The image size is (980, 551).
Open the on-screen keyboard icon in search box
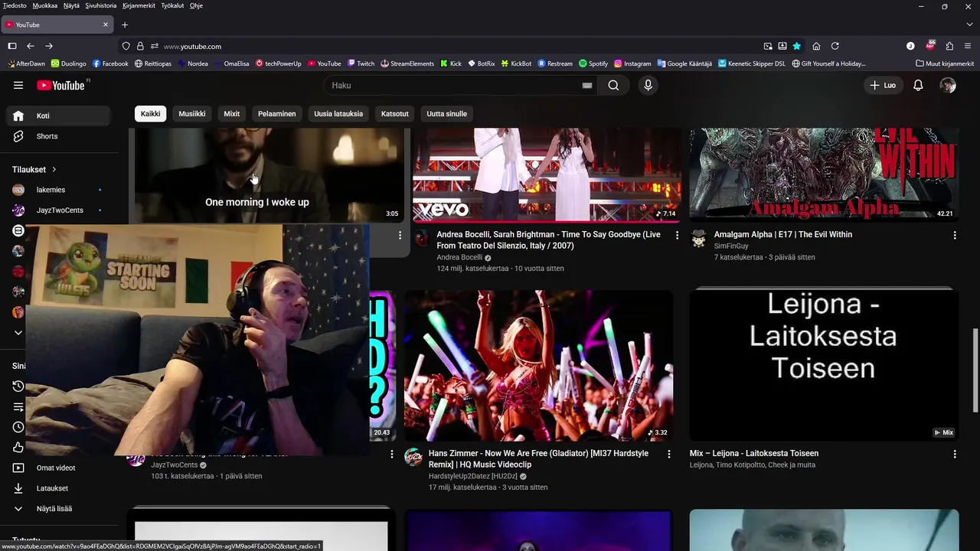click(x=587, y=86)
